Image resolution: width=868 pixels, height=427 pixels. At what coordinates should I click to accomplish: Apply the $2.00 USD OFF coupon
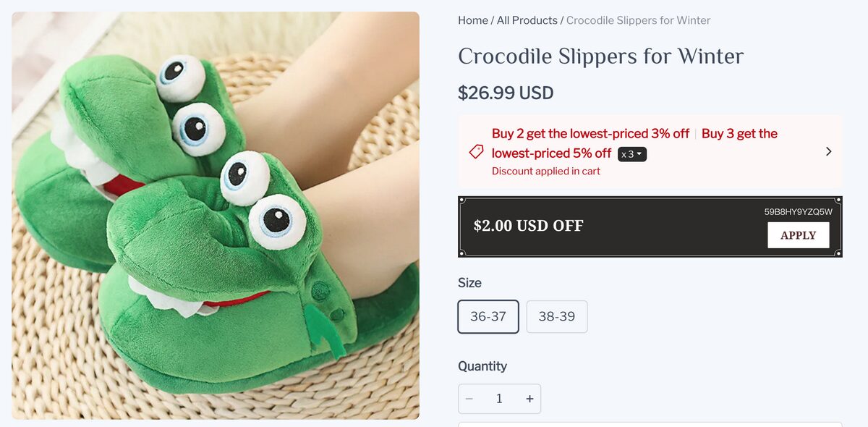point(798,234)
